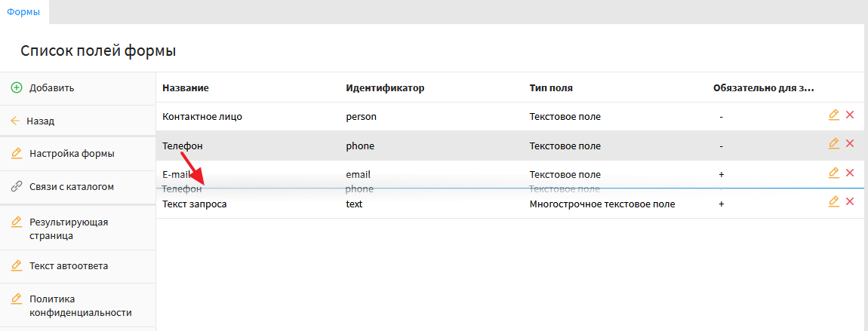The height and width of the screenshot is (331, 868).
Task: Click the edit pencil for Контактное лицо row
Action: 834,115
